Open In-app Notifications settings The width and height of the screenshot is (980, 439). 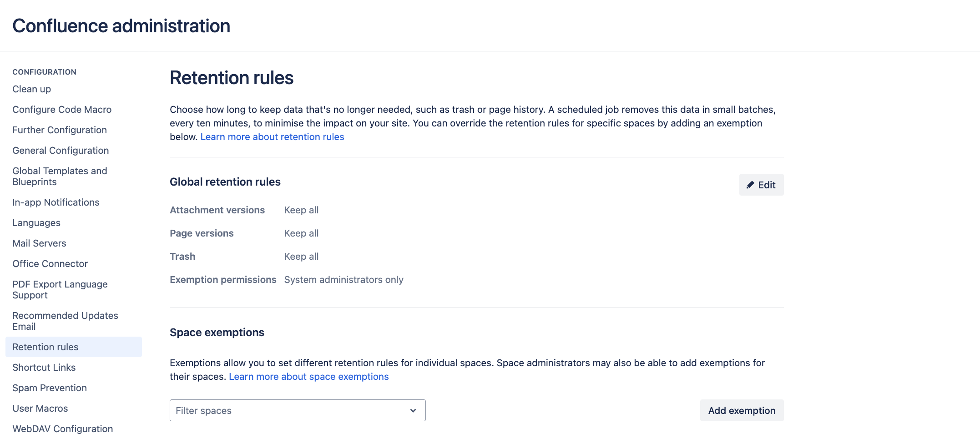56,202
